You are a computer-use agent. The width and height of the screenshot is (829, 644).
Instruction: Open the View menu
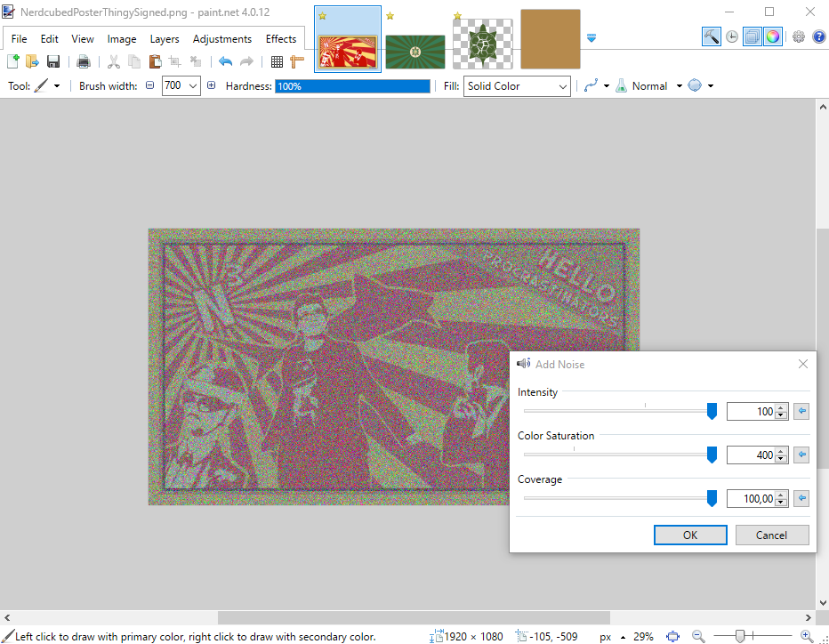83,39
